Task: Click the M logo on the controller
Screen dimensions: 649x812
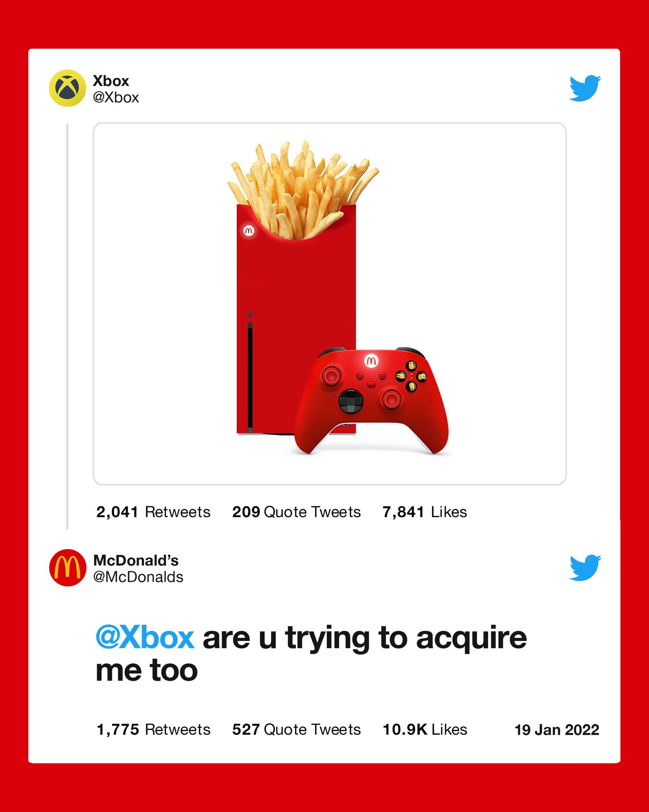Action: tap(371, 361)
